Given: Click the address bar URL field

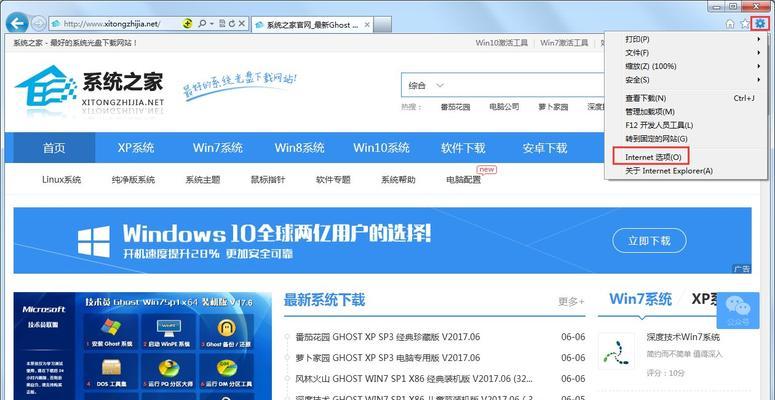Looking at the screenshot, I should pos(116,23).
